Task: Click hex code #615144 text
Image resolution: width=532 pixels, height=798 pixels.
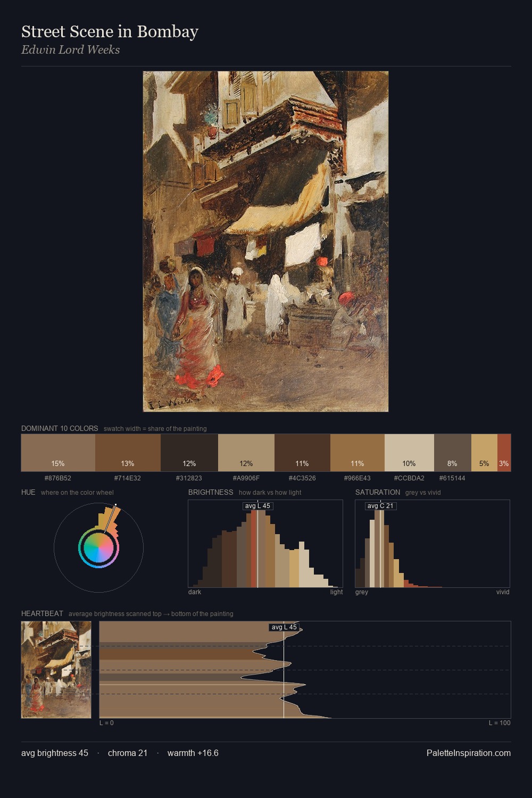Action: coord(452,478)
